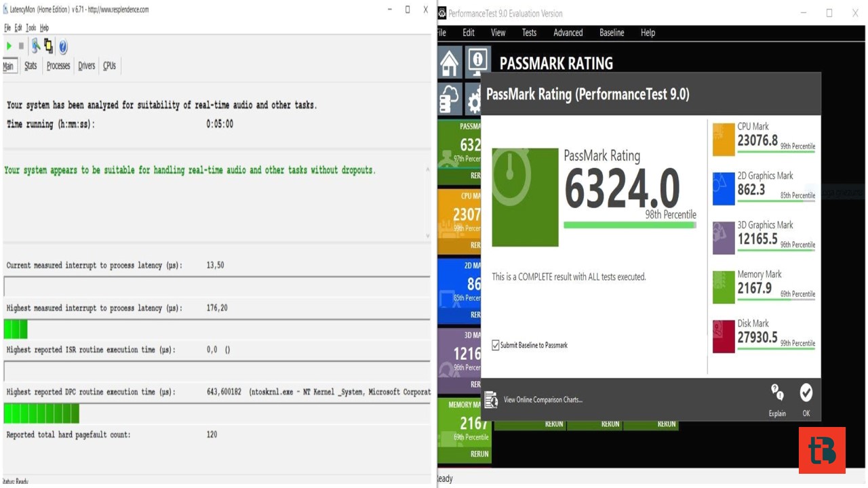Viewport: 868px width, 488px height.
Task: Switch to the Processes tab
Action: click(x=58, y=66)
